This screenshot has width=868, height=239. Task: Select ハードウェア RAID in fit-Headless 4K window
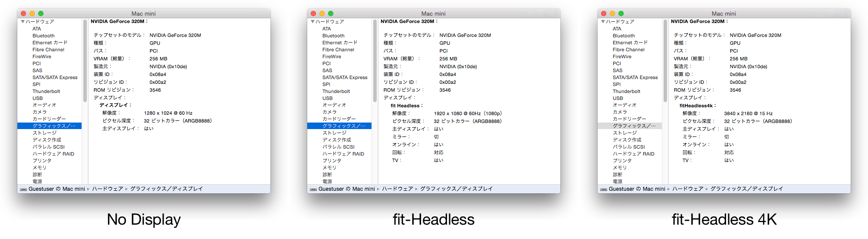click(x=633, y=154)
